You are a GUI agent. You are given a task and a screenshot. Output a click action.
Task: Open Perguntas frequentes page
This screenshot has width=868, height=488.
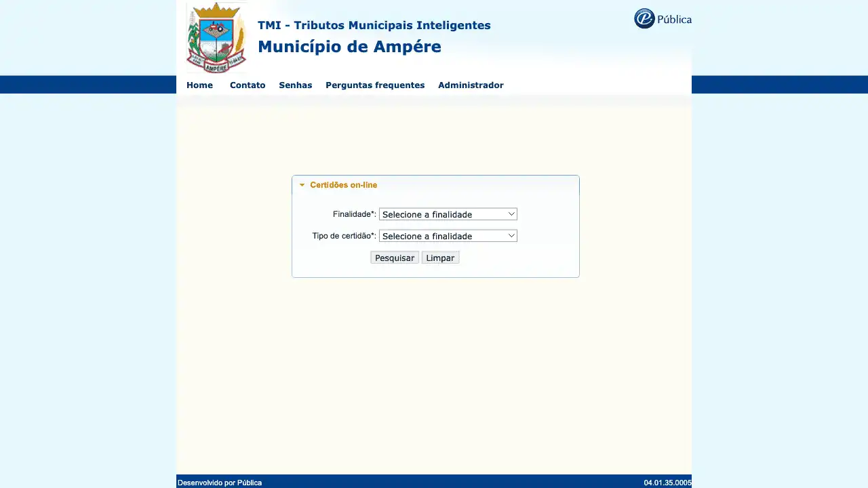375,85
